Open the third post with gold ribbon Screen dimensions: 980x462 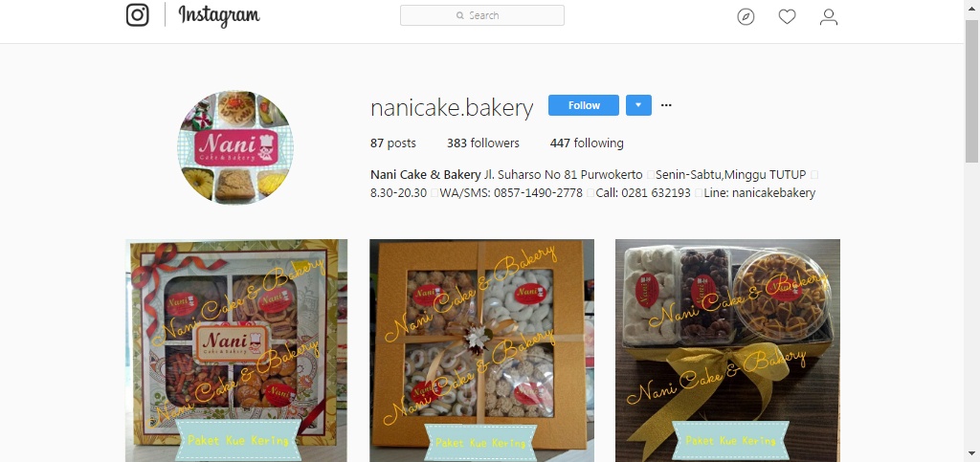pyautogui.click(x=727, y=350)
